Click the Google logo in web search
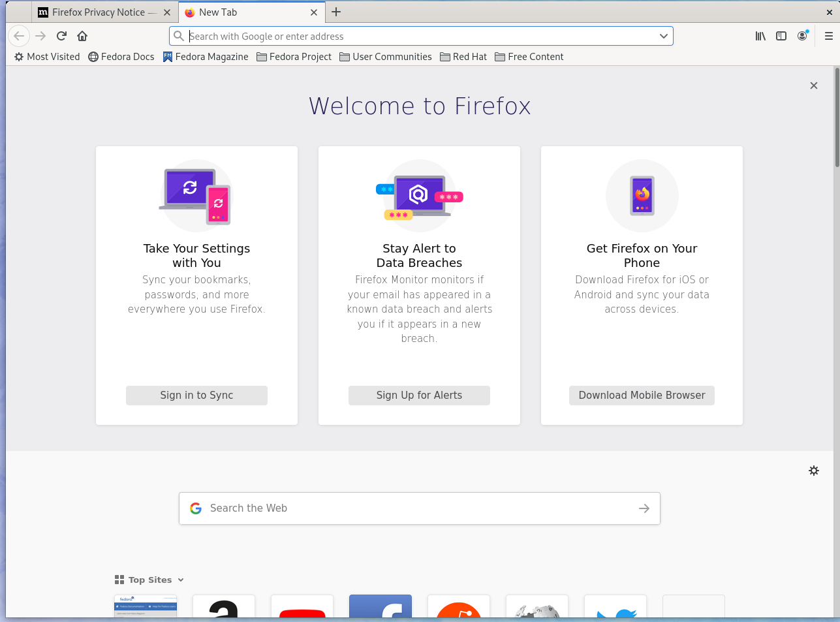 click(196, 508)
